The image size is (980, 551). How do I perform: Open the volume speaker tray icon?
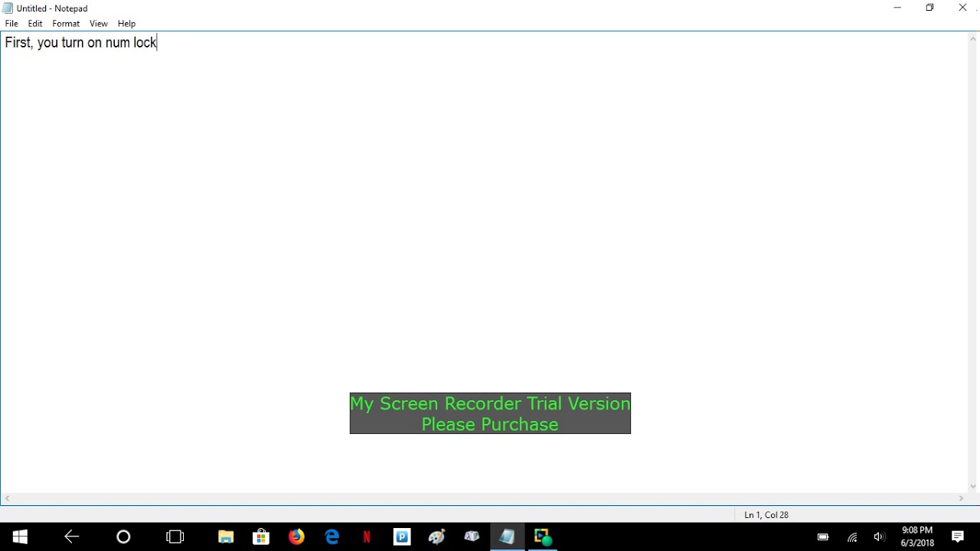pyautogui.click(x=880, y=537)
